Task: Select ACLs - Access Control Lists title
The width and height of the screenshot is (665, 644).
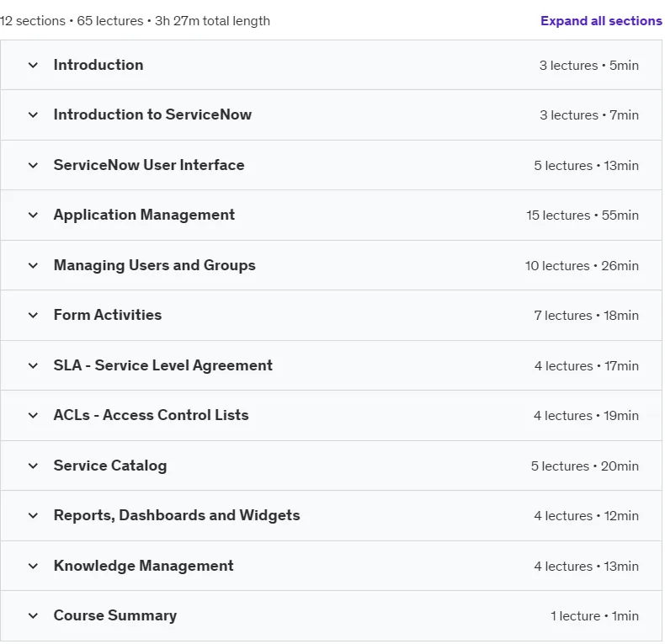Action: click(151, 415)
